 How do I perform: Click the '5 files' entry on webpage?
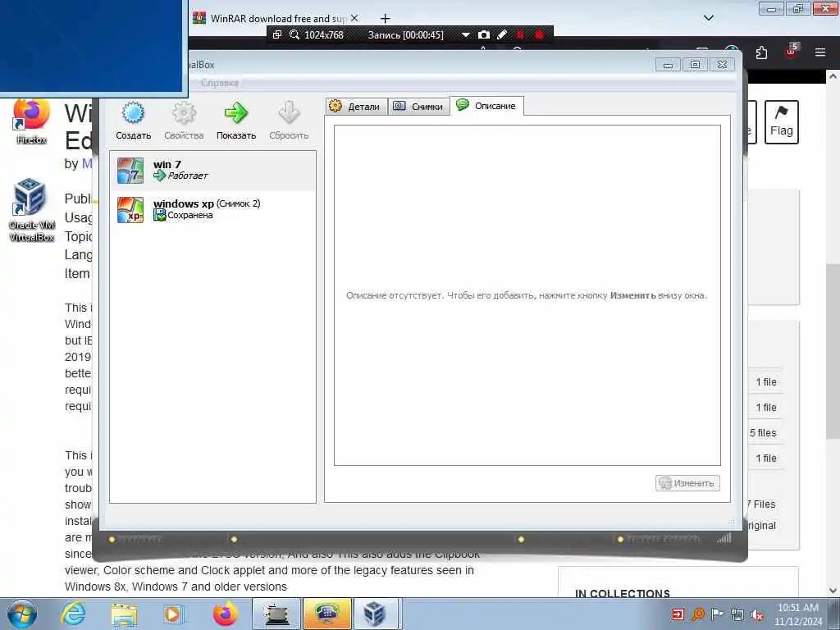[763, 432]
